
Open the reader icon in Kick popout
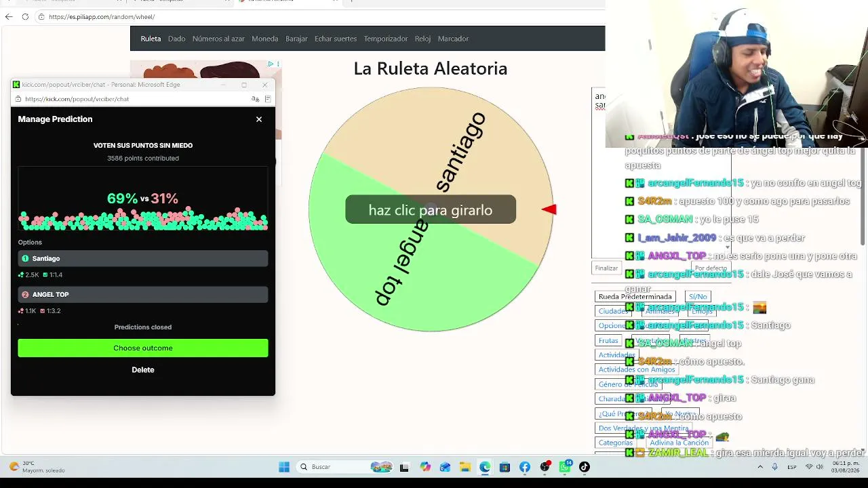point(268,99)
